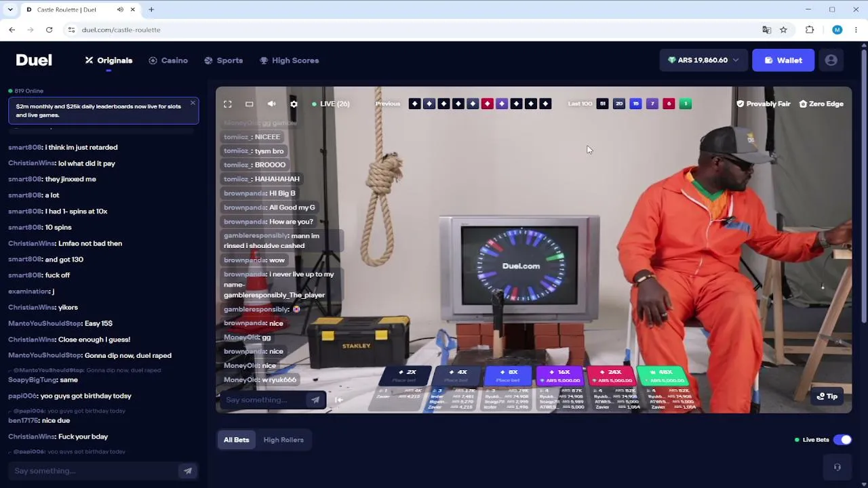
Task: Click the address bar URL duel.com/castle-roulette
Action: tap(121, 30)
